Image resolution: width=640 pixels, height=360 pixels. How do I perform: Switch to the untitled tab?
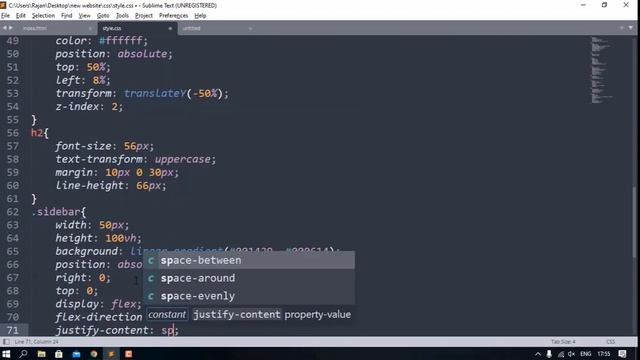point(191,28)
